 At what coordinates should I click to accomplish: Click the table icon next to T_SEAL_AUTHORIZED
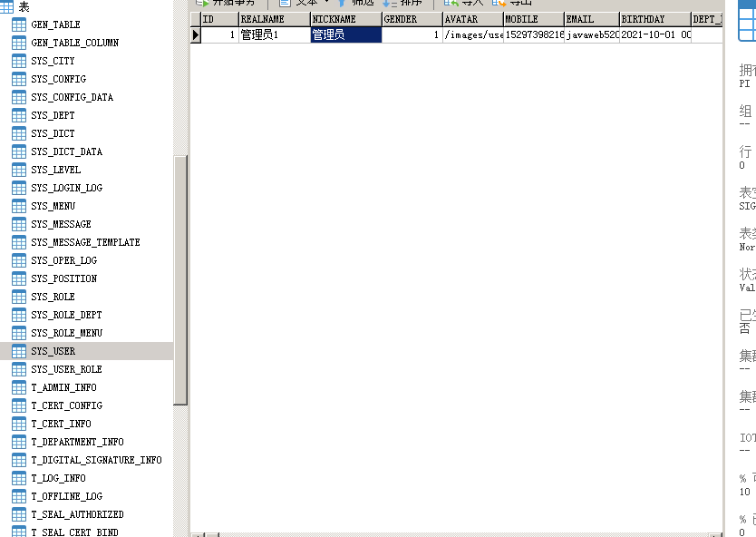(19, 514)
